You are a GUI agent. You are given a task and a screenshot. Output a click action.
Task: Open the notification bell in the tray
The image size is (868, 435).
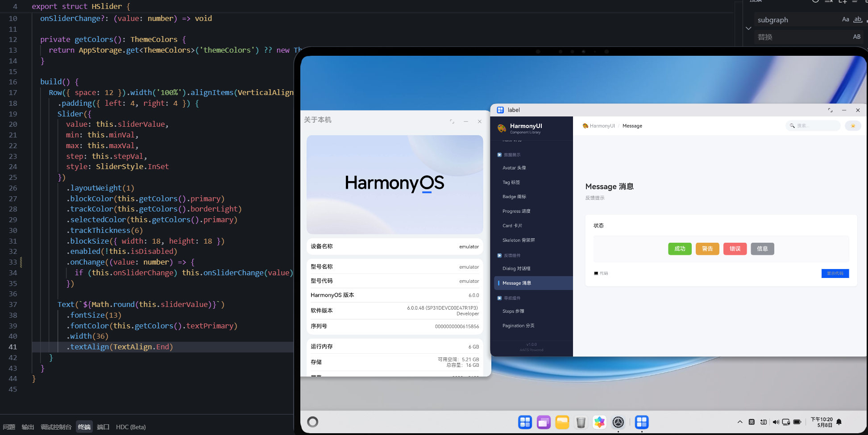coord(839,422)
